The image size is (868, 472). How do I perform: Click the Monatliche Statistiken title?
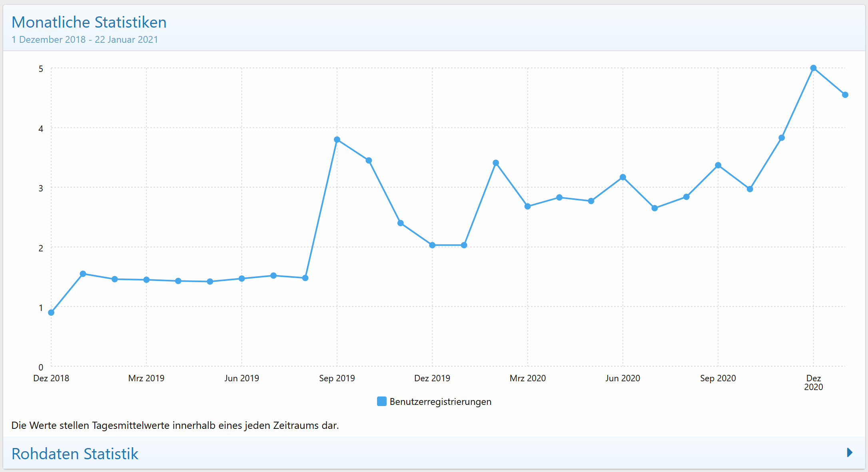point(89,22)
